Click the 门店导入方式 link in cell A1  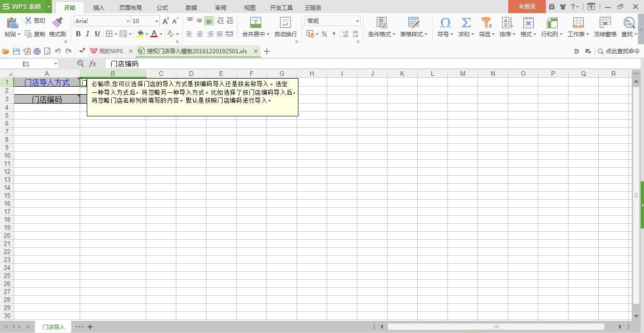(x=47, y=82)
